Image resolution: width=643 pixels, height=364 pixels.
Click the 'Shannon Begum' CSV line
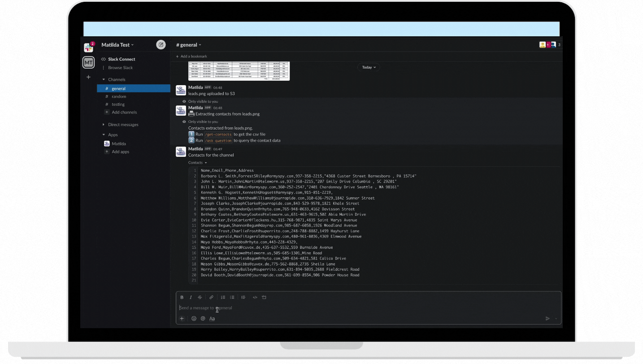279,225
